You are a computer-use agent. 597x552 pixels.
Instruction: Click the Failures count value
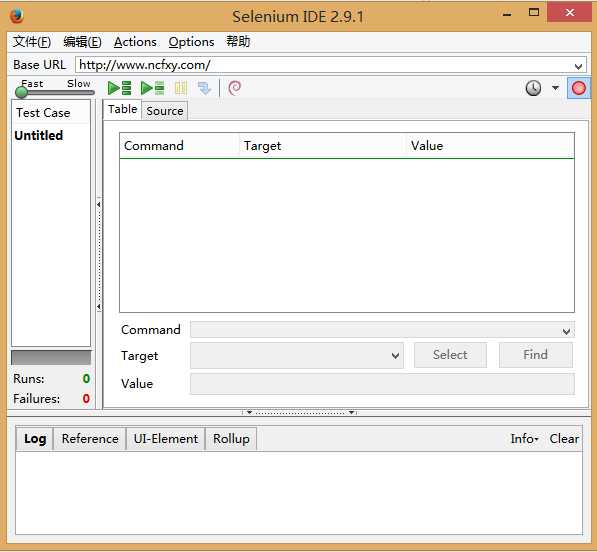click(86, 399)
